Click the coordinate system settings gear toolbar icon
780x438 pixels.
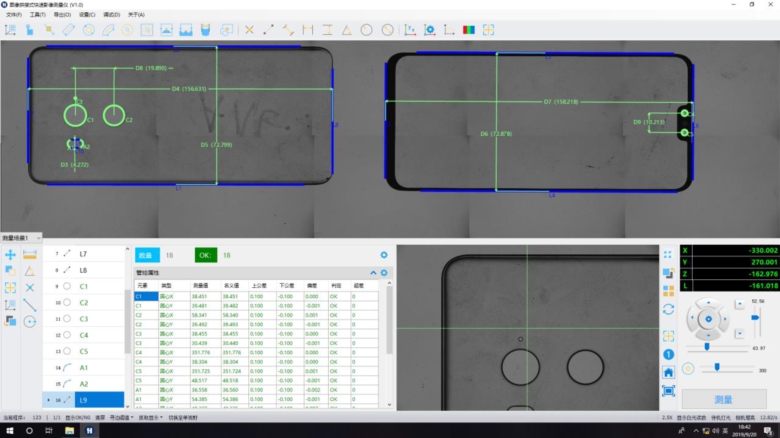pos(430,30)
